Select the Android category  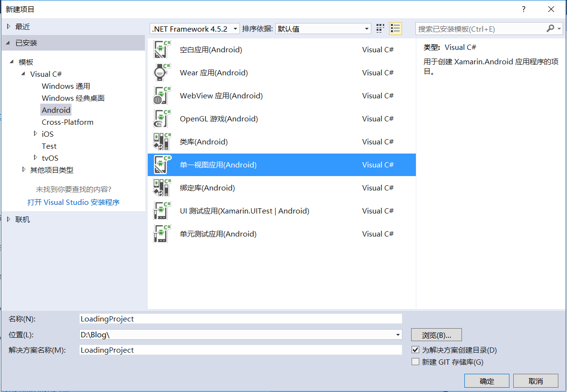click(x=56, y=110)
